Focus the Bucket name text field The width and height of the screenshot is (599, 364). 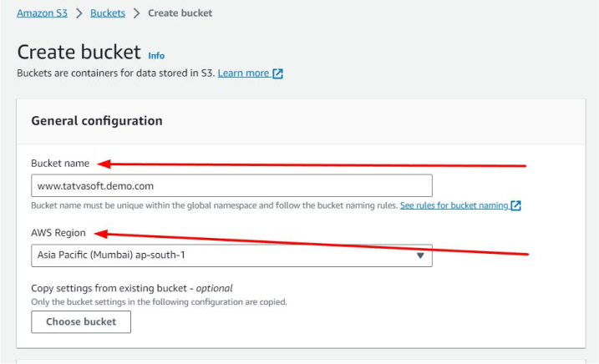click(x=231, y=185)
